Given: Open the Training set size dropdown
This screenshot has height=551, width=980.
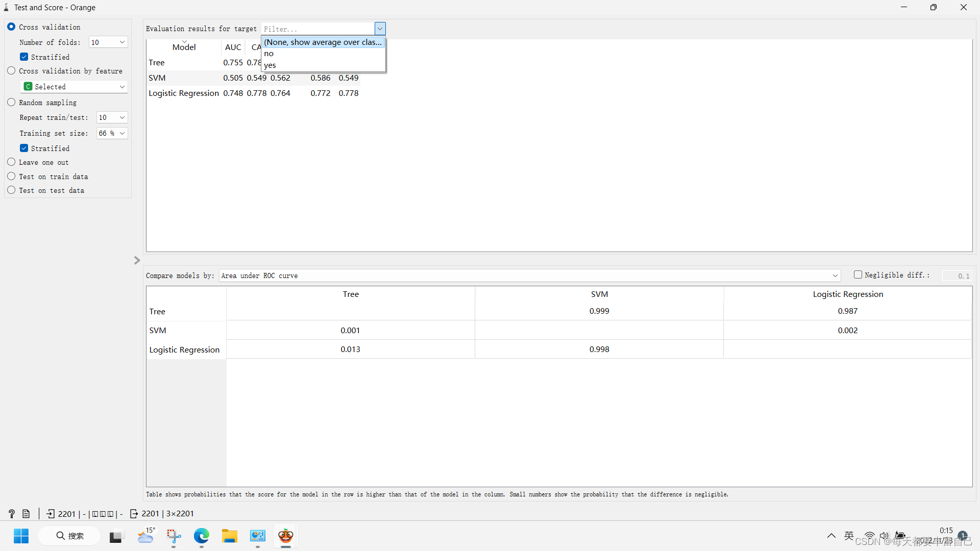Looking at the screenshot, I should click(x=112, y=133).
